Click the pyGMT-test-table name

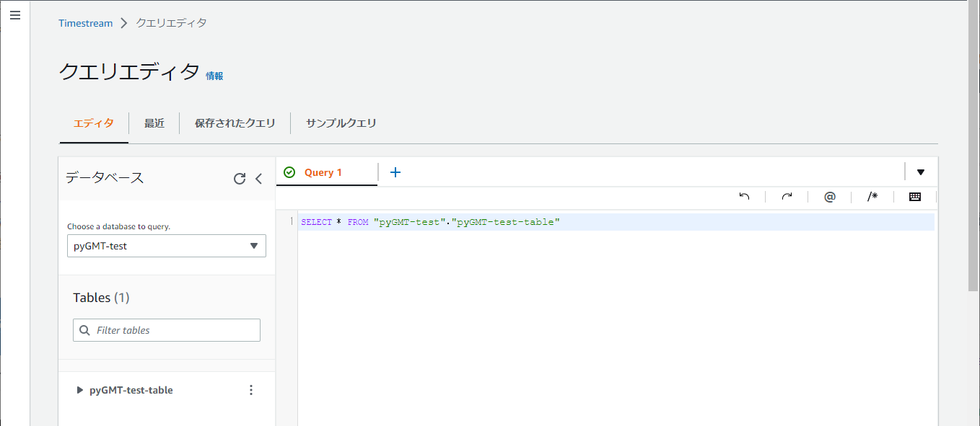coord(131,390)
